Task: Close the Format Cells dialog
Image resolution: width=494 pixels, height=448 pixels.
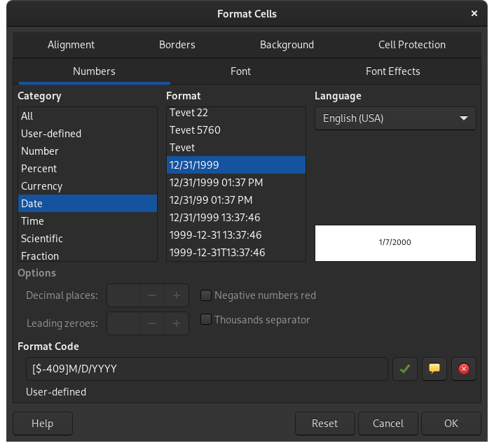Action: (474, 13)
